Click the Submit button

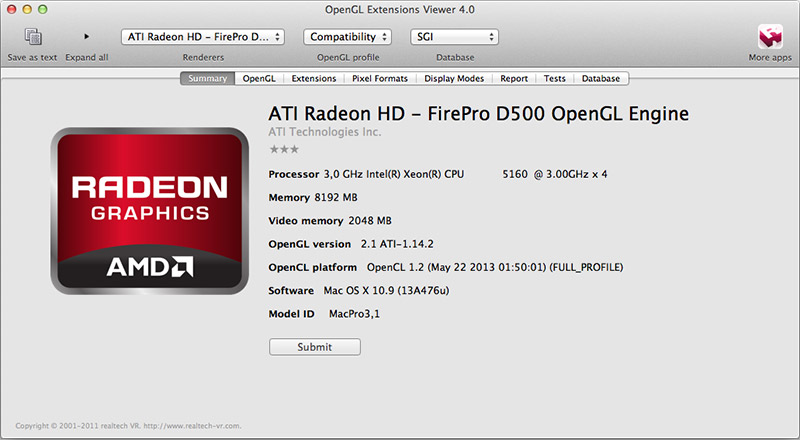point(315,347)
